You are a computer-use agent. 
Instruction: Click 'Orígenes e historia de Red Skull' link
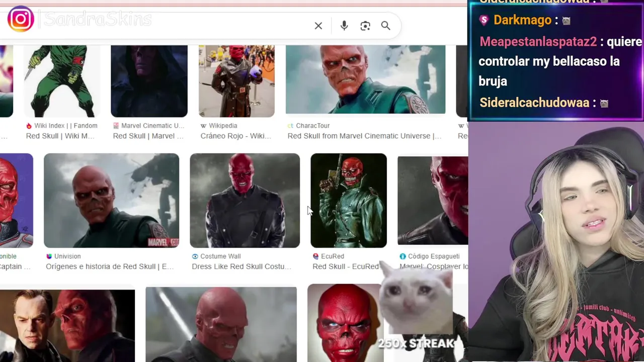point(110,266)
